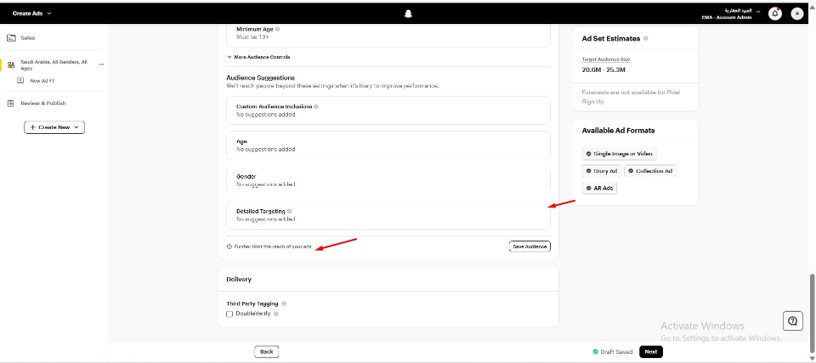Open the user profile avatar menu
Screen dimensions: 816x363
click(x=797, y=14)
